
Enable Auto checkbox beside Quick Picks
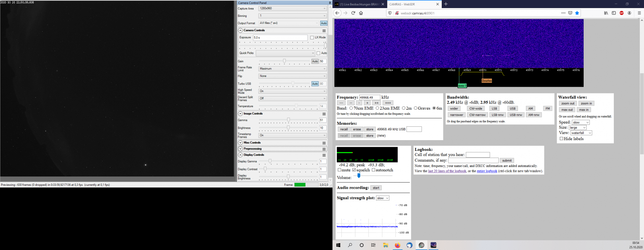318,53
